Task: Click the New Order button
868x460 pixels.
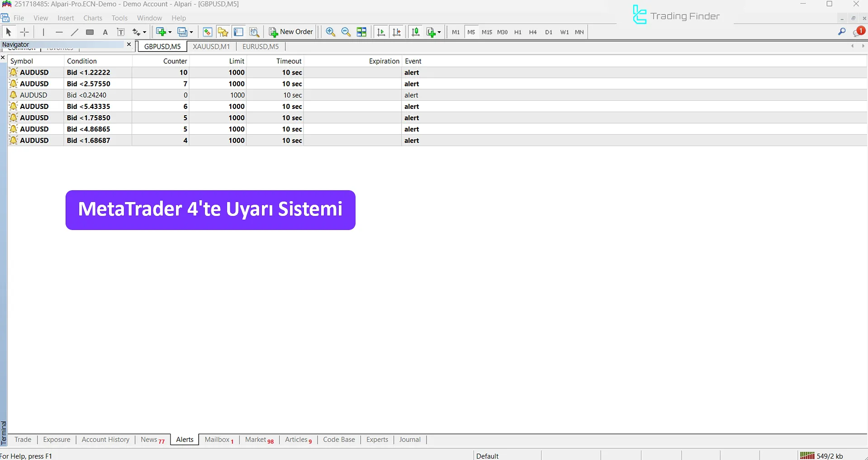Action: click(x=291, y=32)
